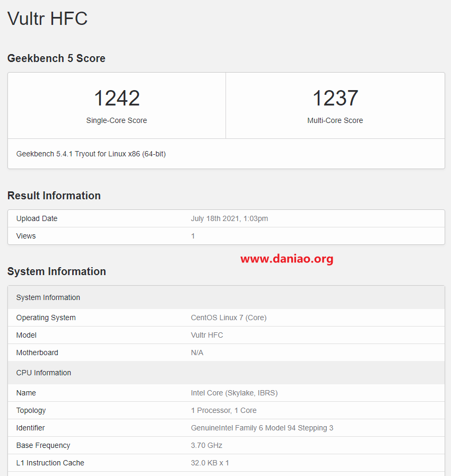This screenshot has height=476, width=451.
Task: Click the 'CentOS Linux 7 (Core)' value
Action: pos(229,318)
